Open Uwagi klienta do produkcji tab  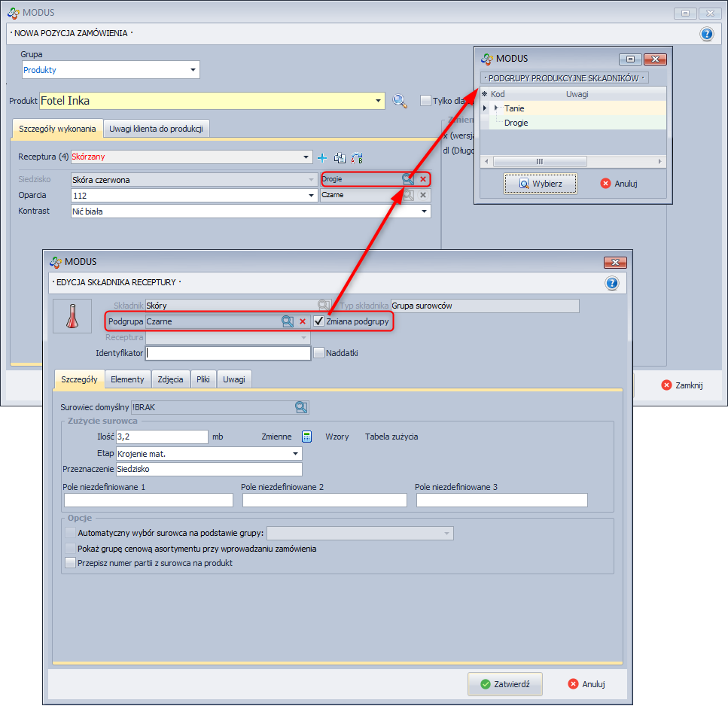(x=156, y=129)
